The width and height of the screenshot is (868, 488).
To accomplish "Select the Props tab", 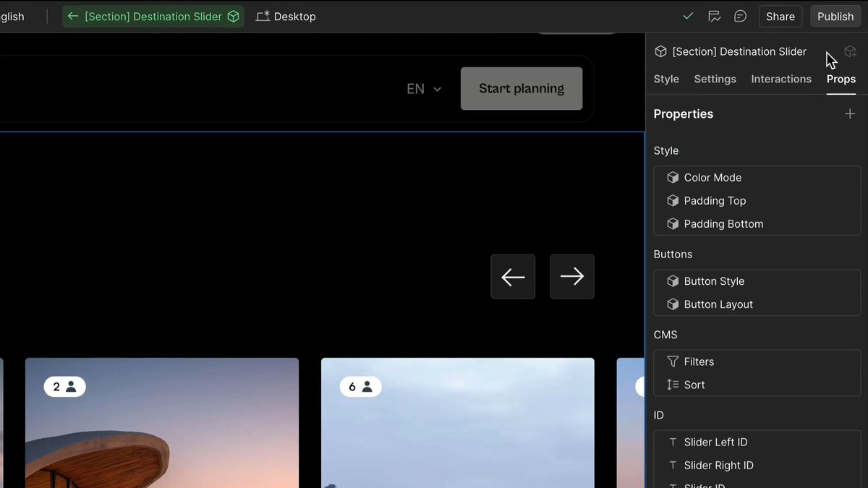I will click(x=841, y=79).
